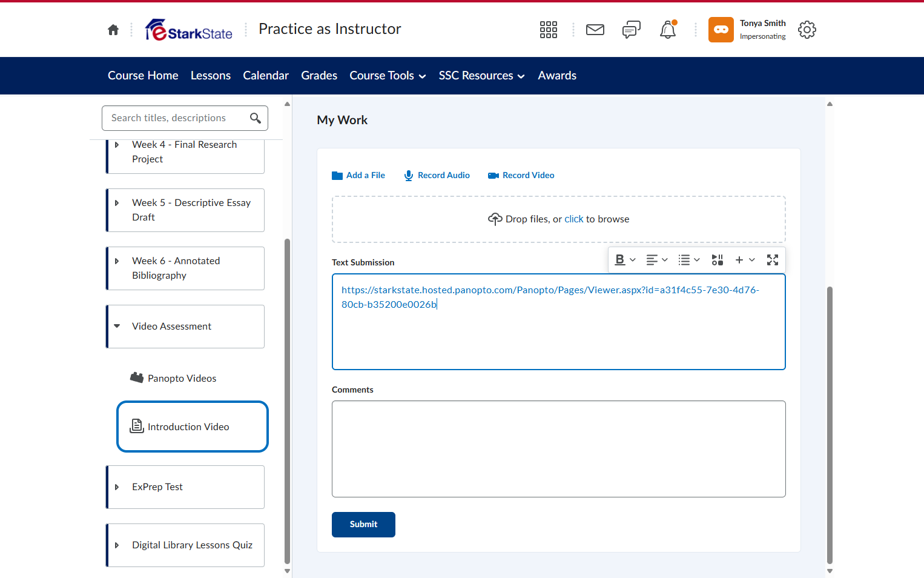Open subscription alerts chat icon
Viewport: 924px width, 578px height.
point(632,30)
